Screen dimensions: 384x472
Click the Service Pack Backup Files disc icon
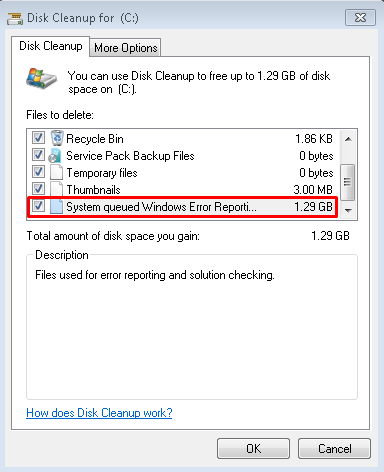click(55, 155)
